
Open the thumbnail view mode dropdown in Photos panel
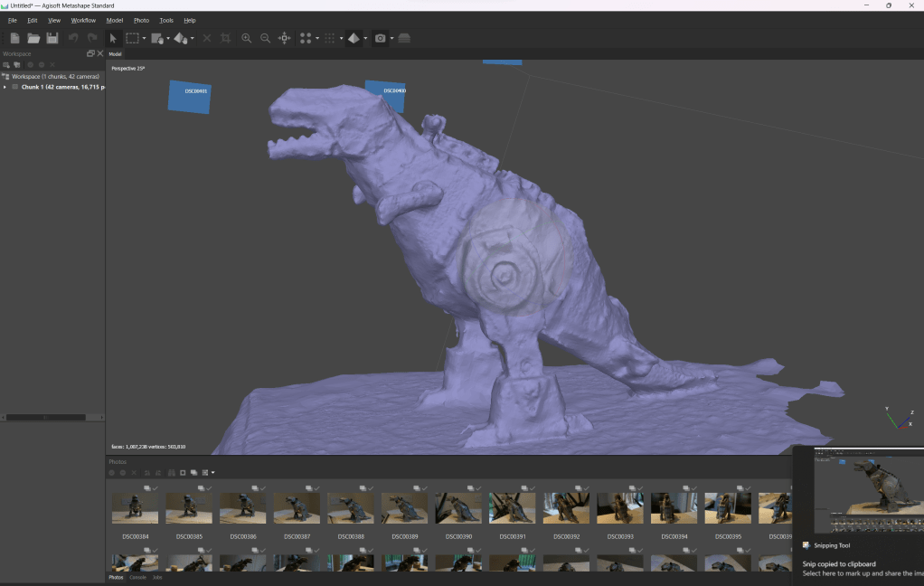tap(212, 472)
